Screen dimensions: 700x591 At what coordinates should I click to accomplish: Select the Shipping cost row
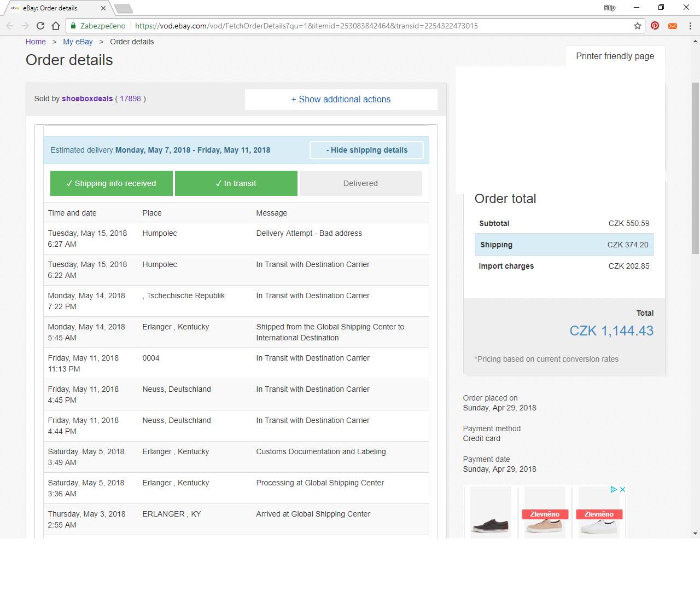point(564,245)
